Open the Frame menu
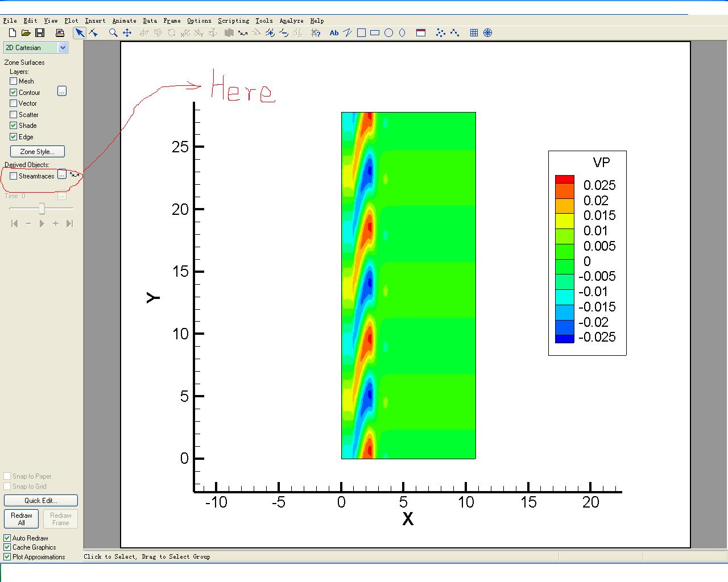Screen dimensions: 728x582 pyautogui.click(x=172, y=20)
